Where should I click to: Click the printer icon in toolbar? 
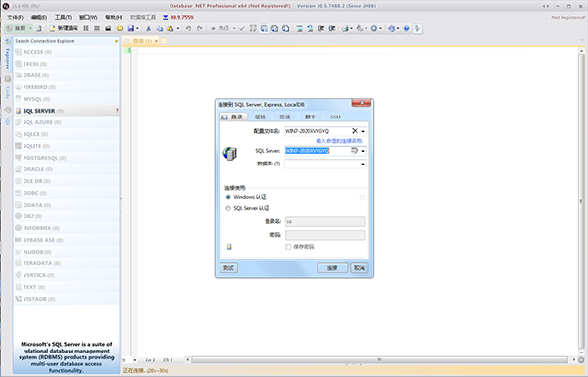point(345,28)
